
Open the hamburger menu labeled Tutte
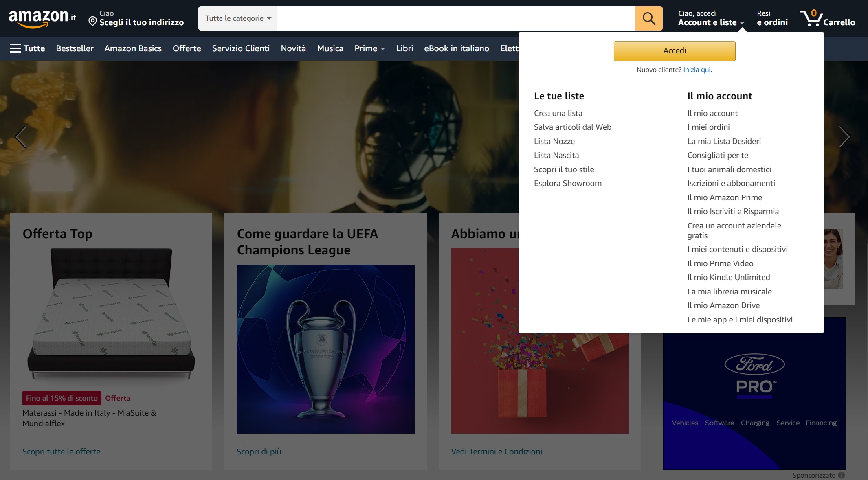(27, 48)
